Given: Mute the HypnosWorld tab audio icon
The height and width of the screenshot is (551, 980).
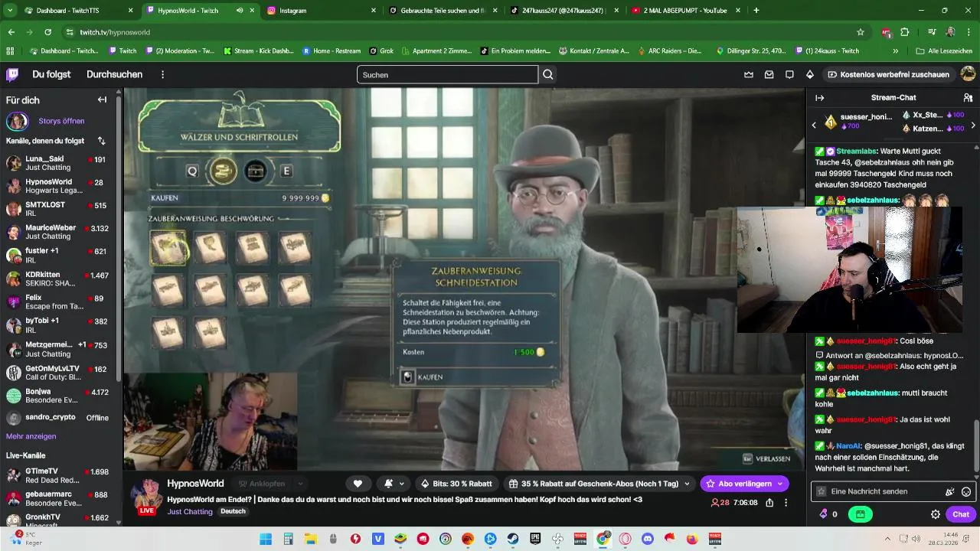Looking at the screenshot, I should click(240, 11).
